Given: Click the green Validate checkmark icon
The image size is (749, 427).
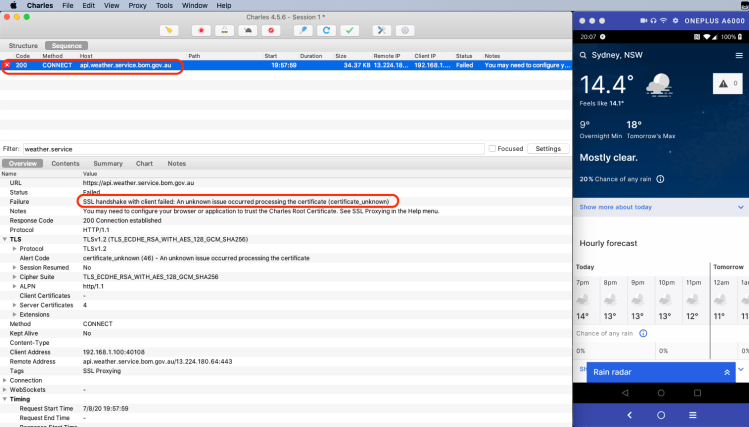Looking at the screenshot, I should pyautogui.click(x=351, y=31).
